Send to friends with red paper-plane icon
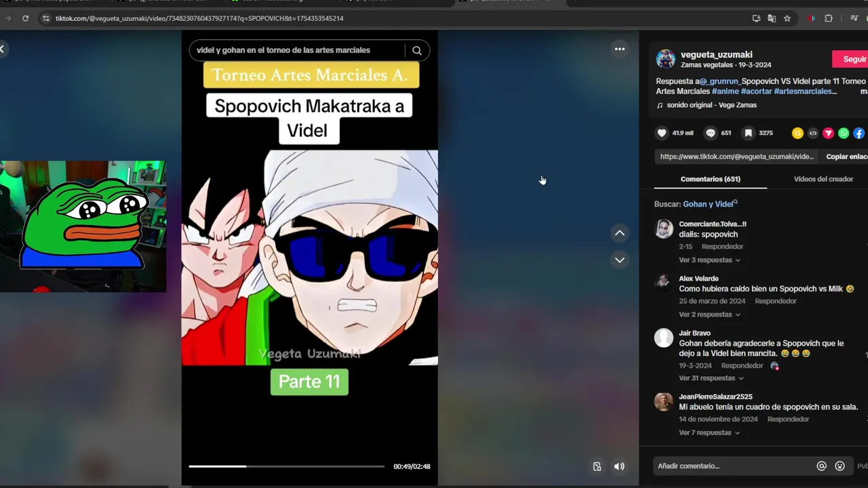This screenshot has width=868, height=488. pyautogui.click(x=828, y=134)
